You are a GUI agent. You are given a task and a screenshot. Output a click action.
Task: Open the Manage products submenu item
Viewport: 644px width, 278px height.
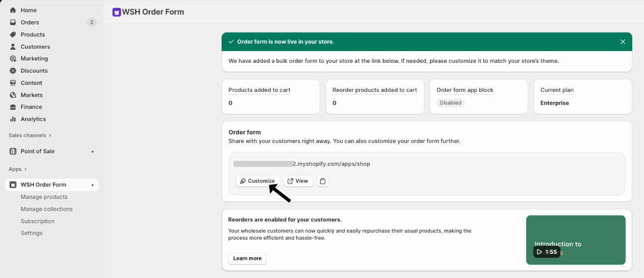(44, 197)
